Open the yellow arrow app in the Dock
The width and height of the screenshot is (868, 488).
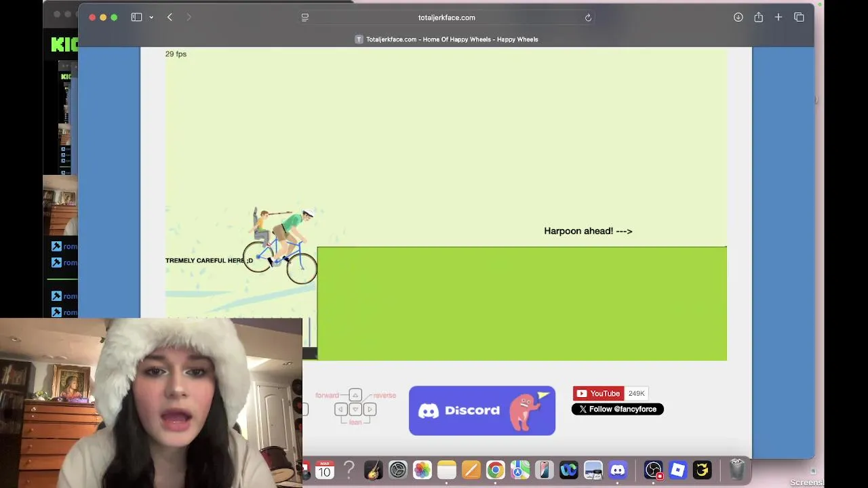(x=702, y=470)
